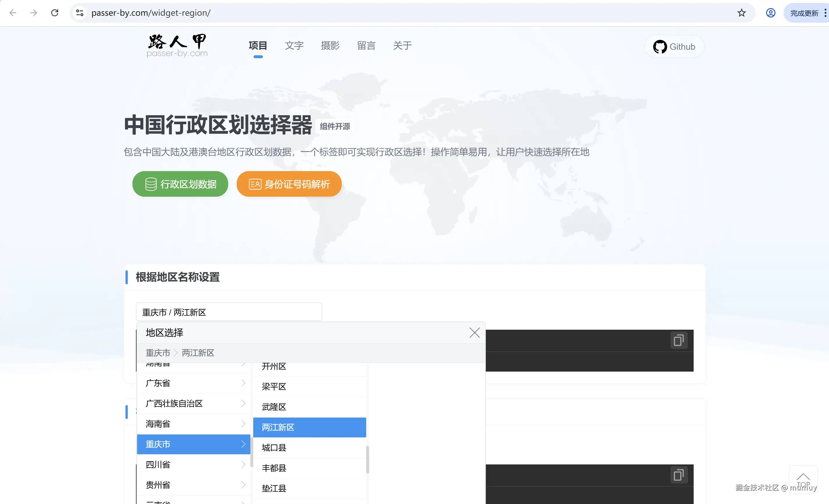Click the reload page icon

(55, 13)
